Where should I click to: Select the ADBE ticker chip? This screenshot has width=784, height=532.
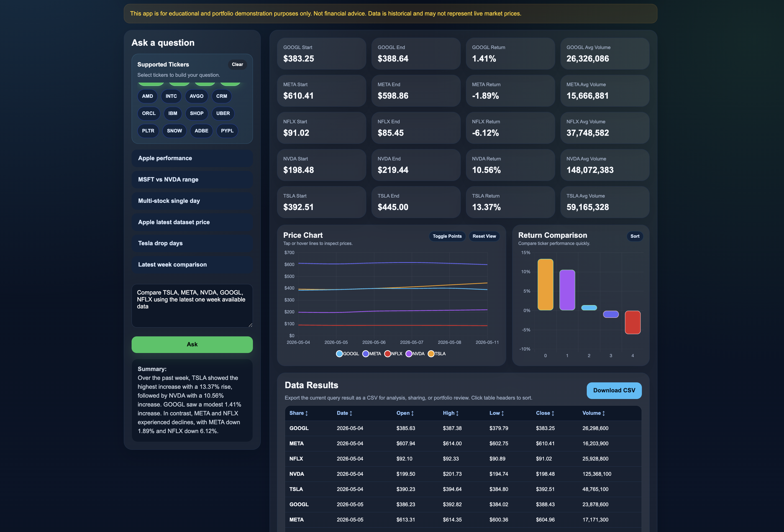click(201, 131)
